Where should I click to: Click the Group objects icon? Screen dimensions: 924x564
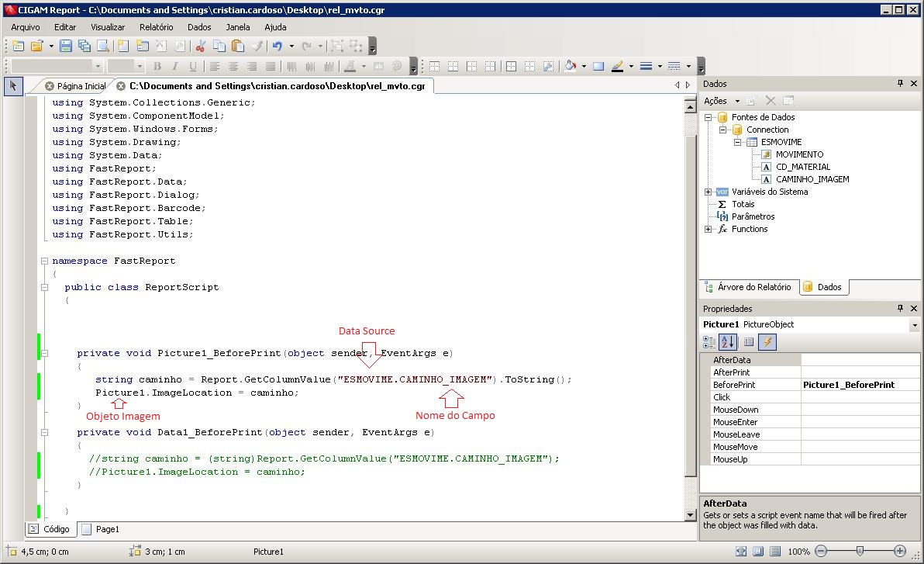337,46
